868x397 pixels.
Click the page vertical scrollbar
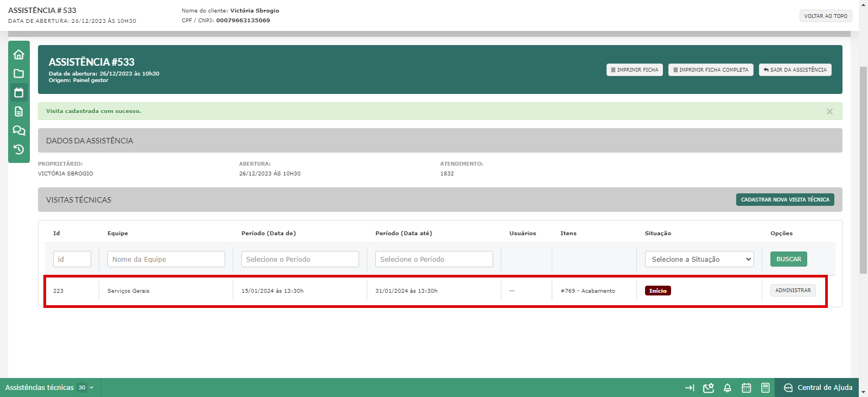[x=864, y=169]
